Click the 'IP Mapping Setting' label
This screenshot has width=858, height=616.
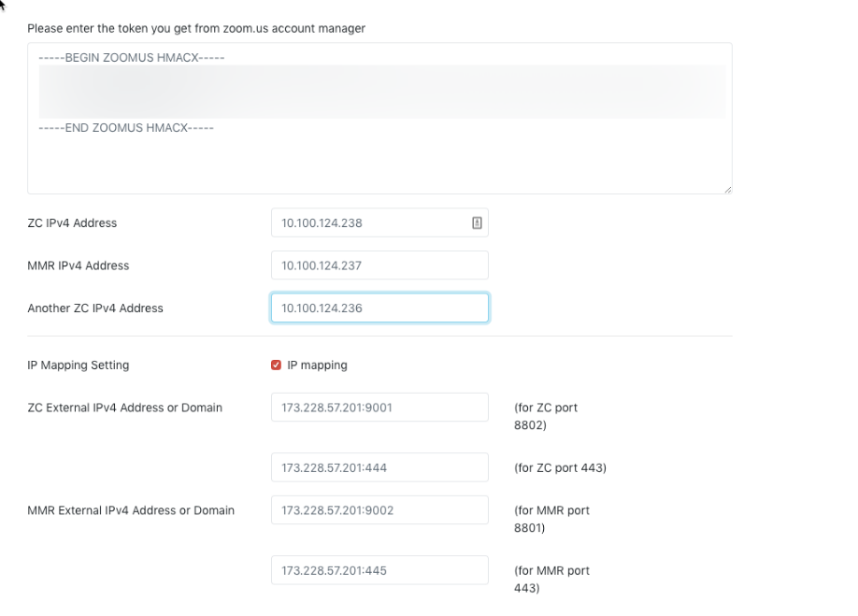(79, 365)
